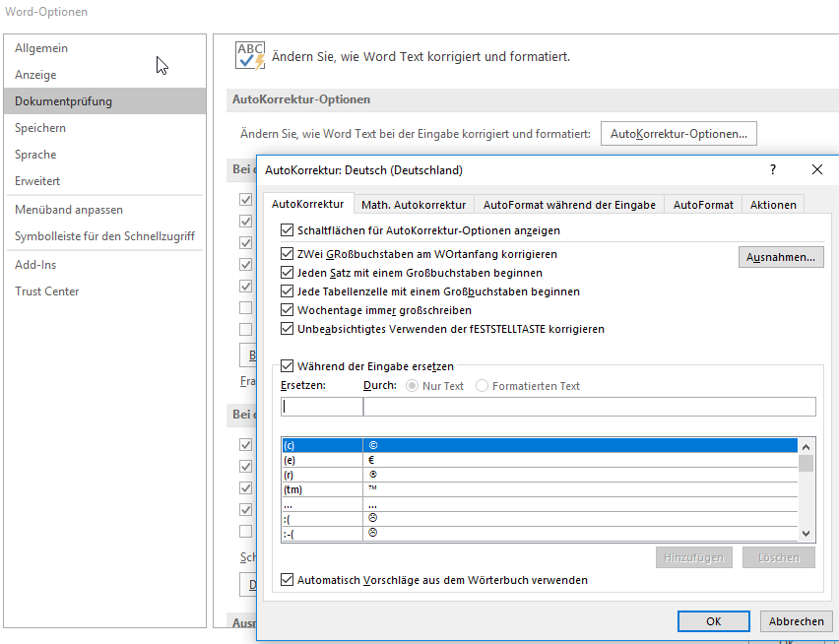Click the AutoKorrektur-Optionen... button
839x644 pixels.
678,134
